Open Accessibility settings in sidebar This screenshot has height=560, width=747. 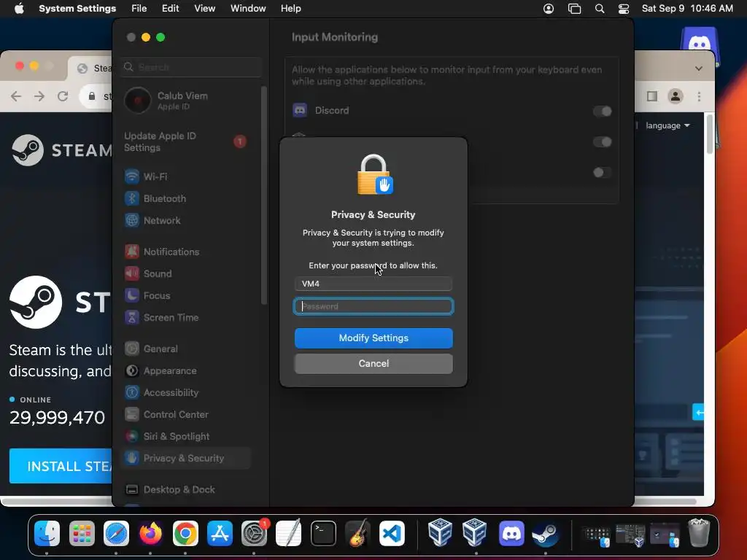186,393
